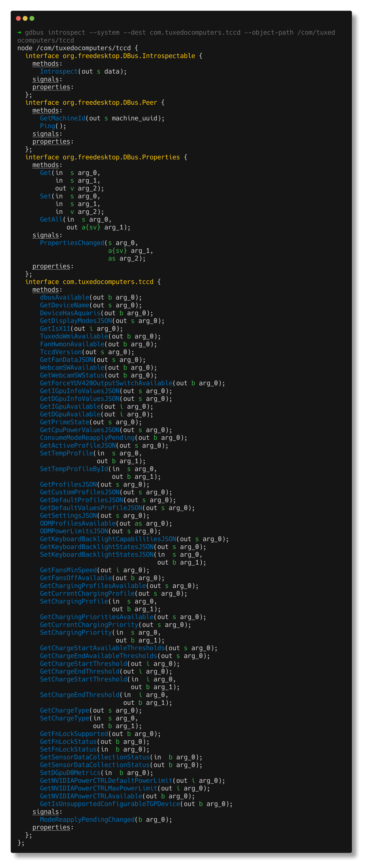Screen dimensions: 367x868
Task: Click the "GetIGpuAvailable" method
Action: (x=70, y=406)
